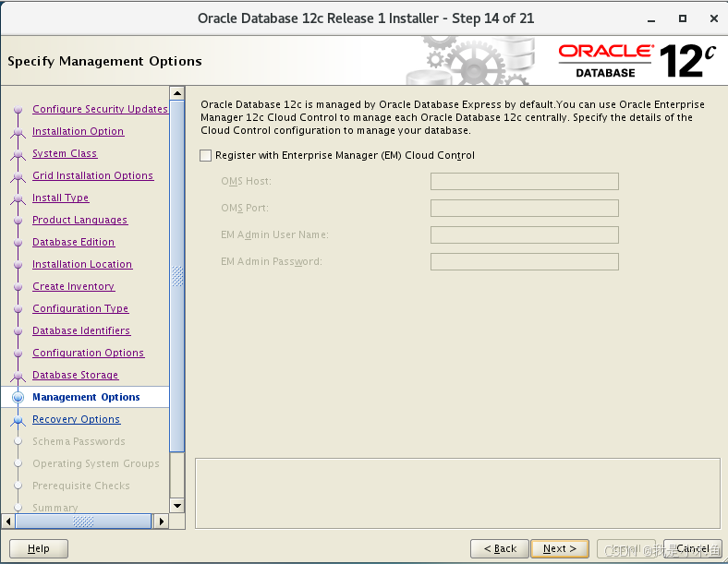Click the step list scroll up arrow

coord(176,93)
